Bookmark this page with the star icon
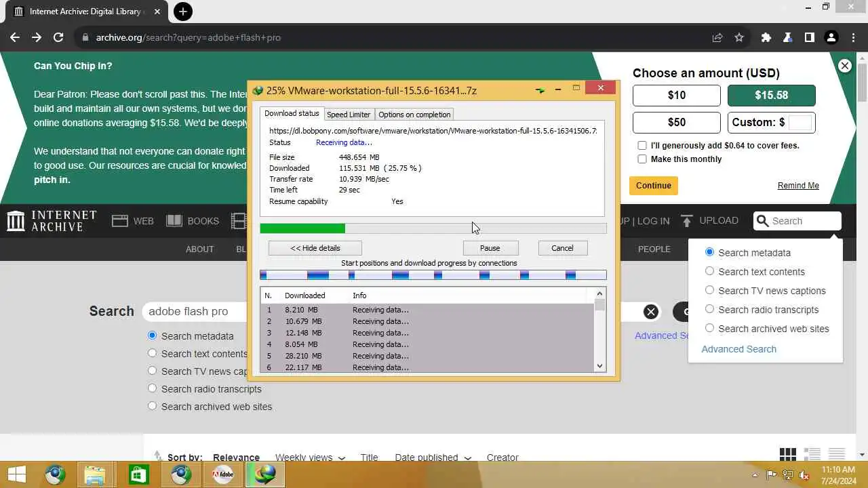This screenshot has height=488, width=868. click(739, 38)
